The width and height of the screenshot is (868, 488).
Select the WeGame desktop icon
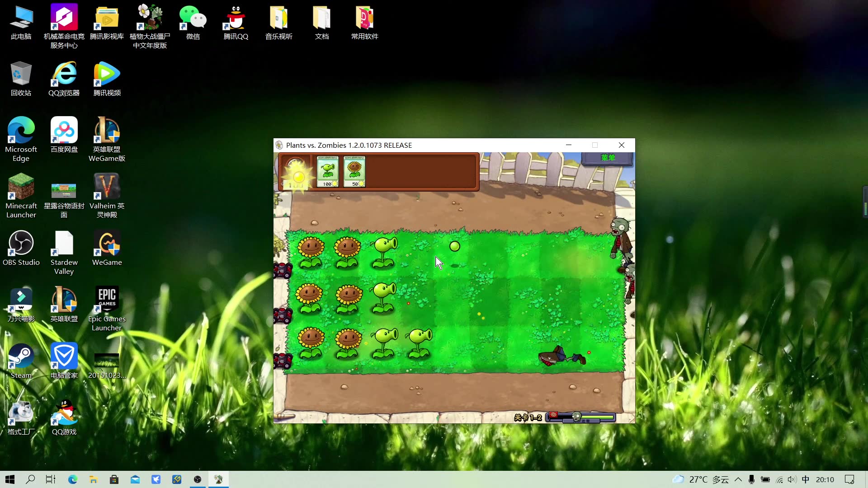(x=107, y=249)
